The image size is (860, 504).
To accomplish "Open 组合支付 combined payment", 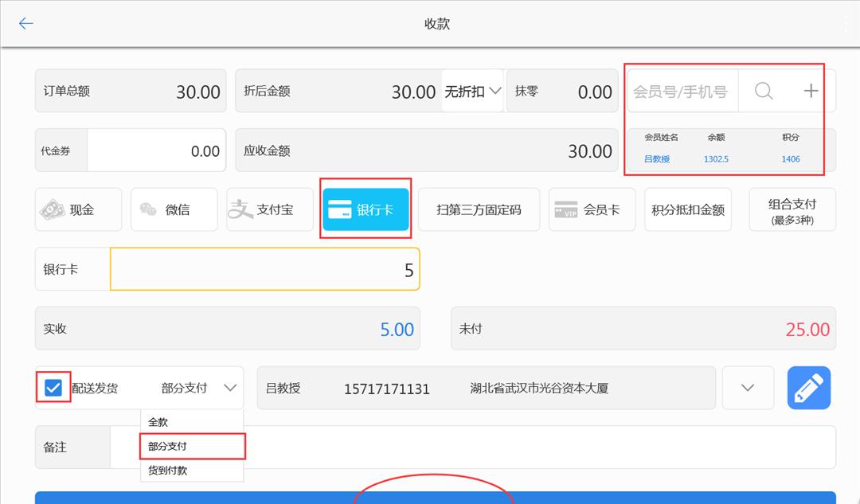I will point(792,209).
